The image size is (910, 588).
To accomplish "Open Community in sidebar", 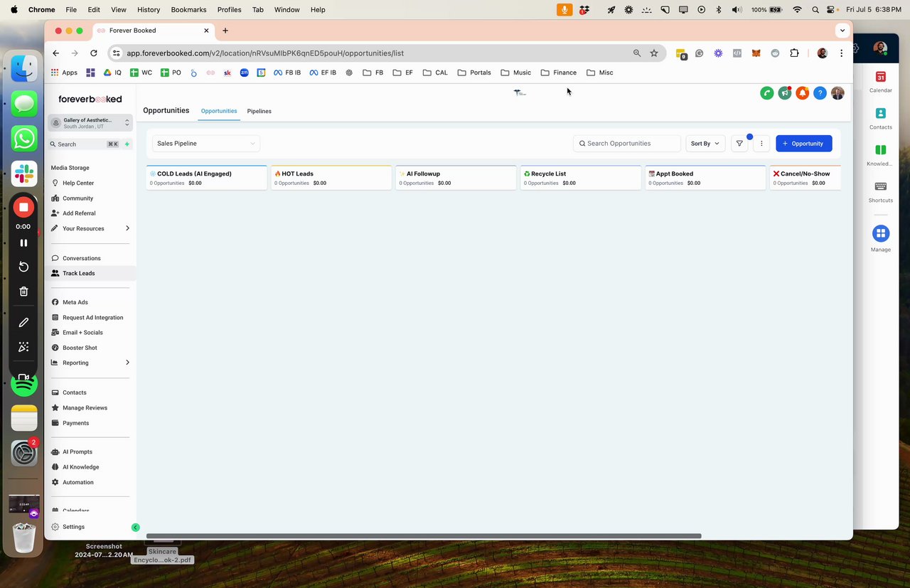I will (77, 198).
